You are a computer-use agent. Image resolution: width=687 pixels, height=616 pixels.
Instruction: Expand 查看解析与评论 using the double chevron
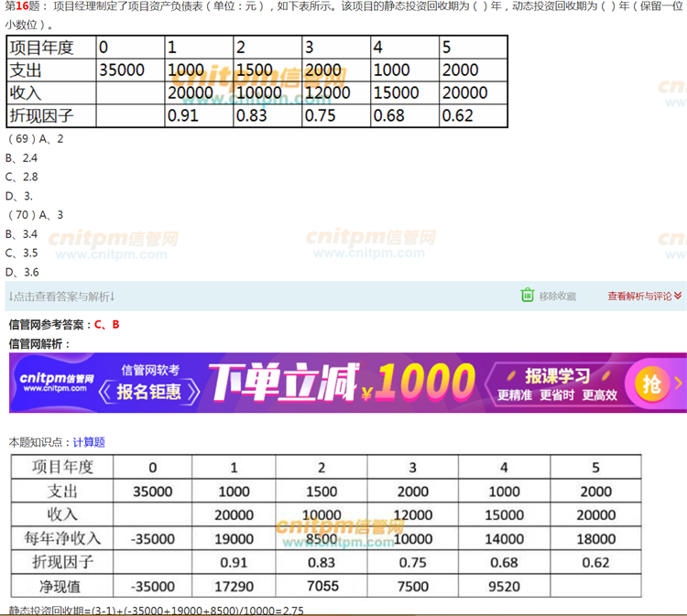click(680, 296)
